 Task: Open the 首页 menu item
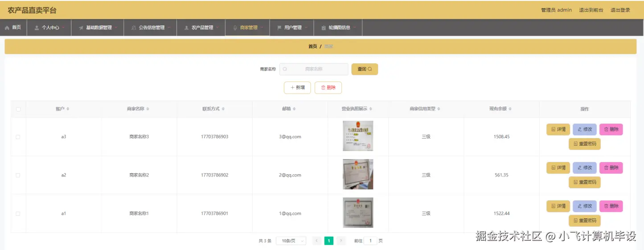[x=13, y=28]
